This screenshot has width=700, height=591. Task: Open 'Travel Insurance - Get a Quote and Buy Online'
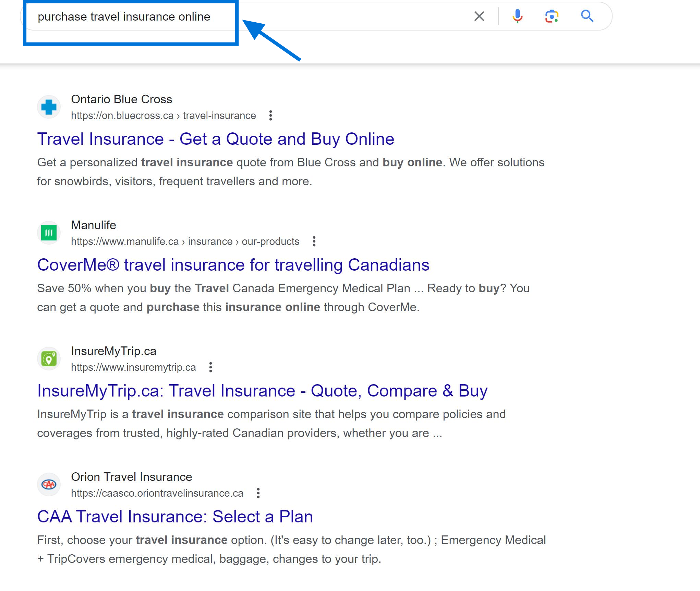(215, 139)
